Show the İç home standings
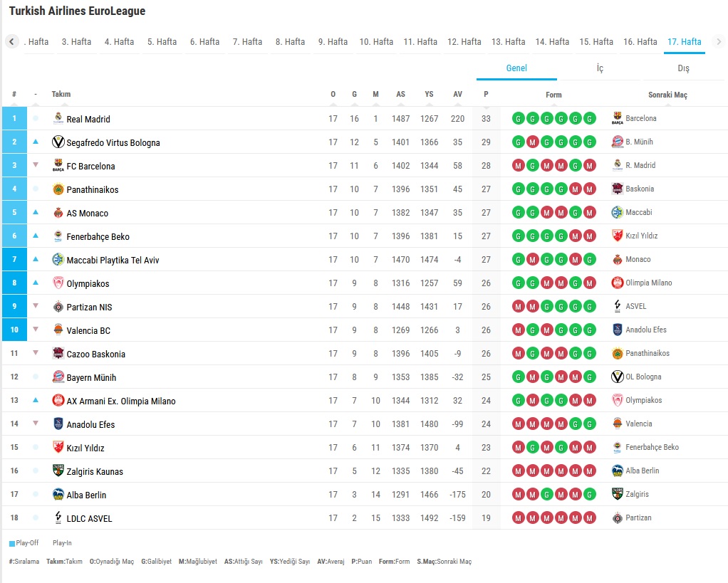This screenshot has width=728, height=583. (x=600, y=68)
